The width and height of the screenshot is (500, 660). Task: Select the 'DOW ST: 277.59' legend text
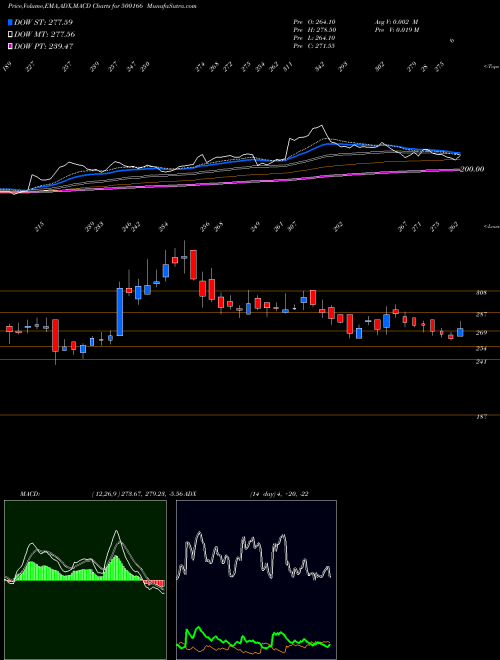click(44, 22)
